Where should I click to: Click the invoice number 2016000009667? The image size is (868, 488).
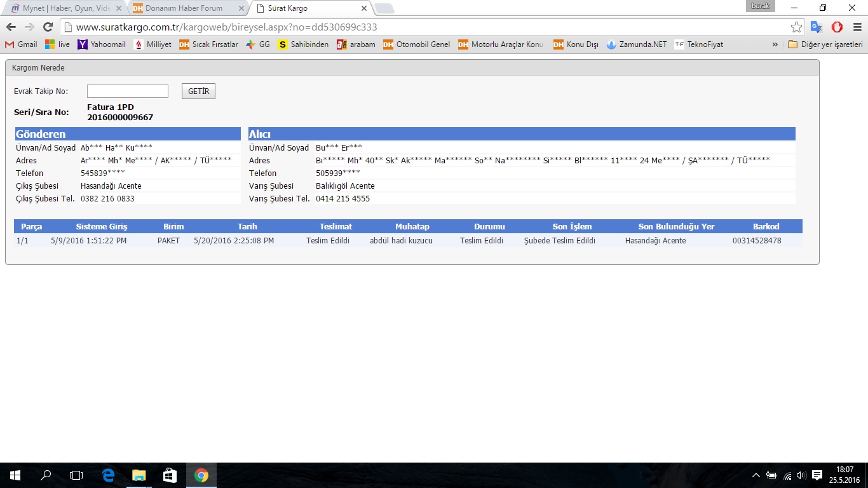(x=120, y=118)
